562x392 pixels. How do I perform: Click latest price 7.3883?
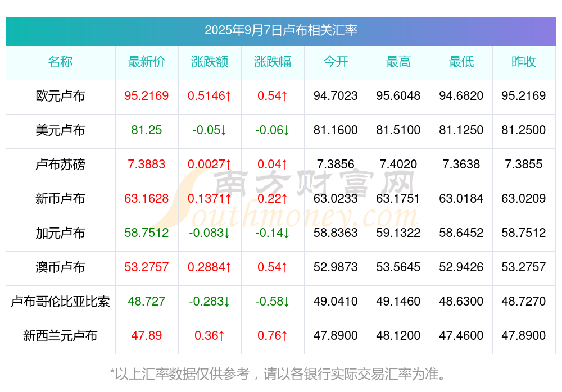147,164
